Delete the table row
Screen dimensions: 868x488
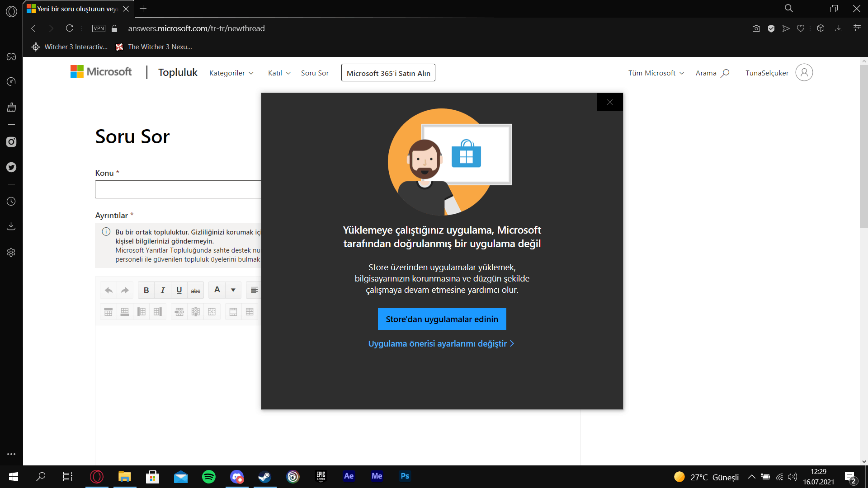point(179,312)
